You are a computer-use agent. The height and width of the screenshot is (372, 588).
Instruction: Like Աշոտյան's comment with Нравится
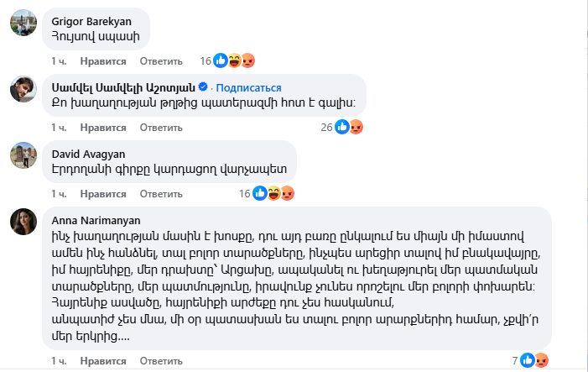pyautogui.click(x=103, y=128)
